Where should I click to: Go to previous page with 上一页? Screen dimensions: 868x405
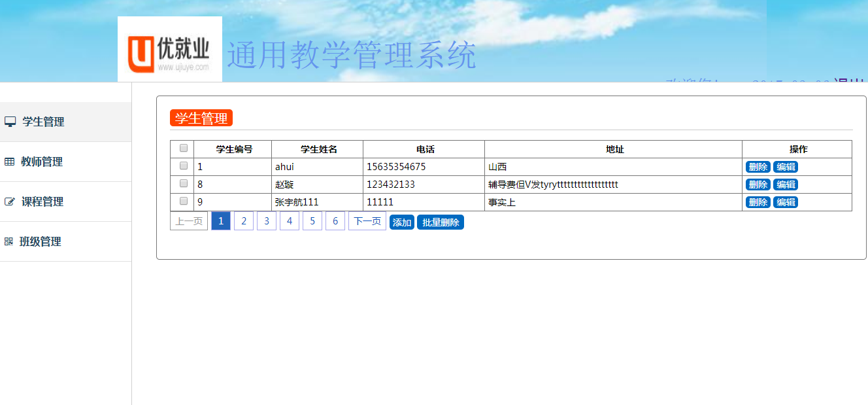[x=189, y=221]
